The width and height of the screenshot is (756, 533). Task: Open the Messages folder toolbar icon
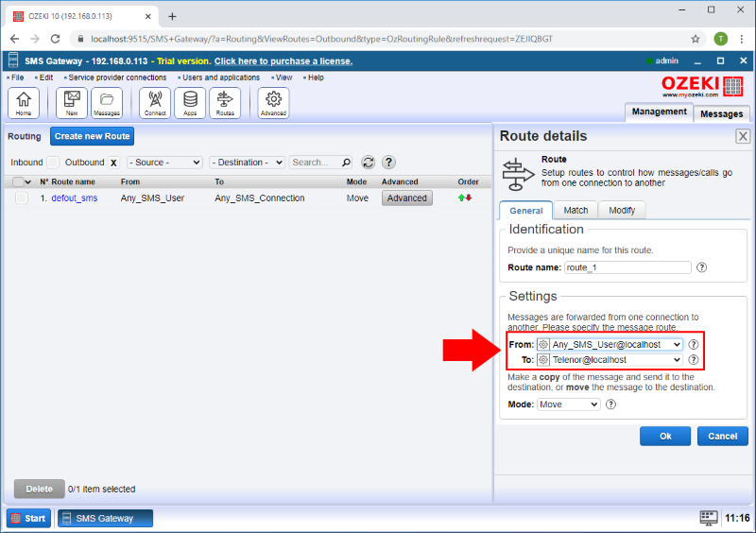(x=107, y=103)
